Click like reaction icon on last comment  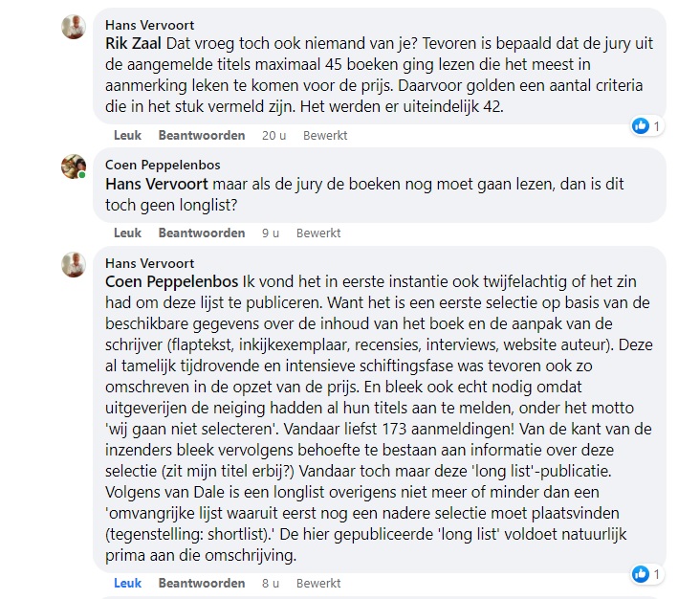pyautogui.click(x=641, y=573)
